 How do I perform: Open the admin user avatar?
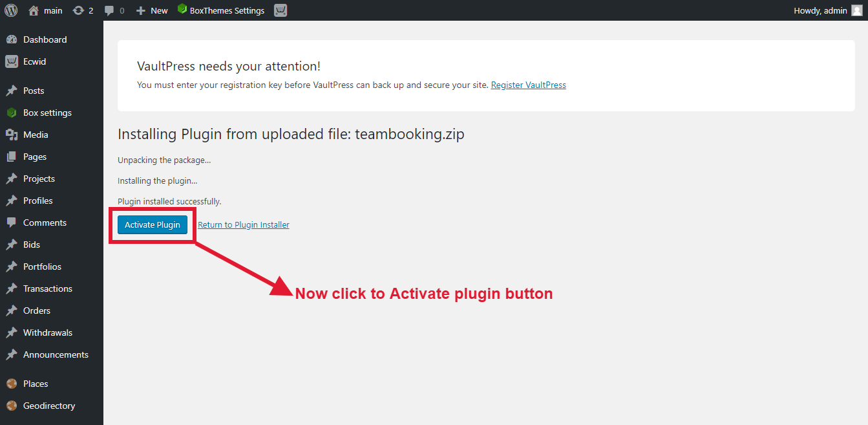[857, 10]
